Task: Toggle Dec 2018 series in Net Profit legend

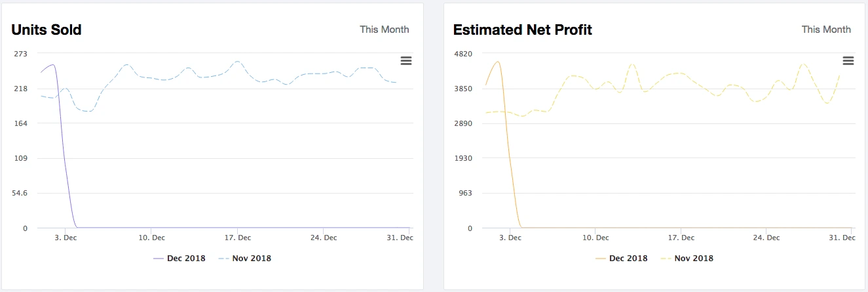Action: [x=621, y=258]
